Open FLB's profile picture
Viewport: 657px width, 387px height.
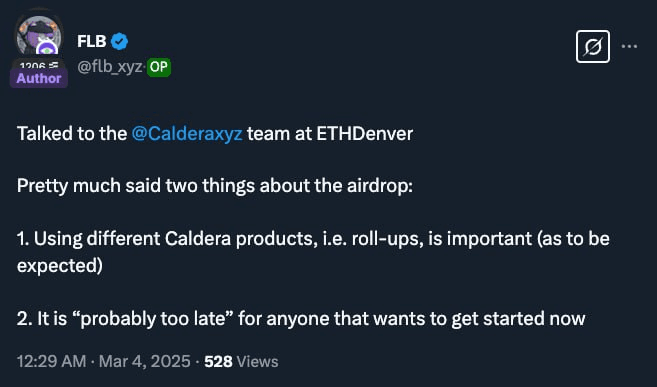coord(39,36)
